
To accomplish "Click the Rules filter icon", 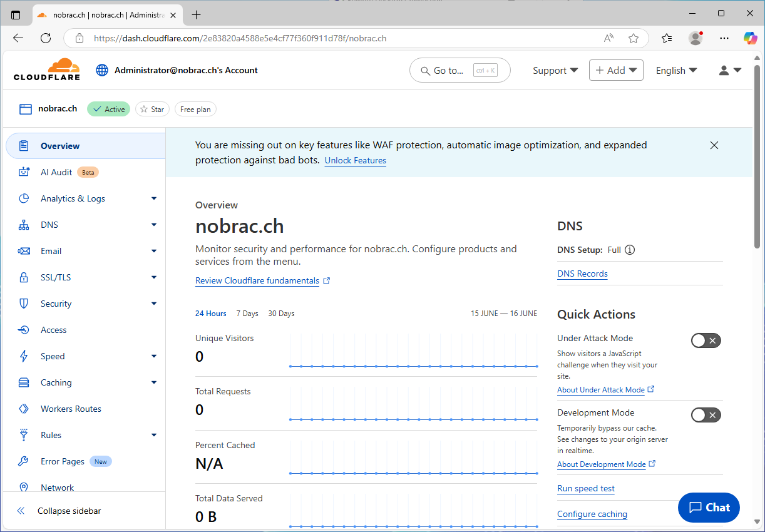I will [24, 435].
